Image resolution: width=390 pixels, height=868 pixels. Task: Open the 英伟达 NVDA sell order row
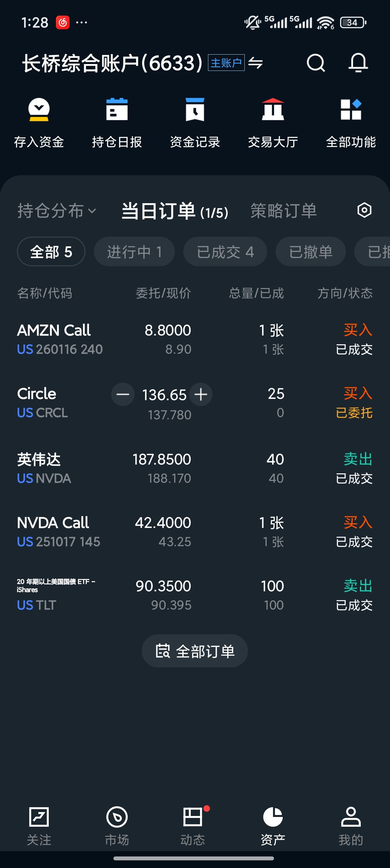tap(195, 468)
